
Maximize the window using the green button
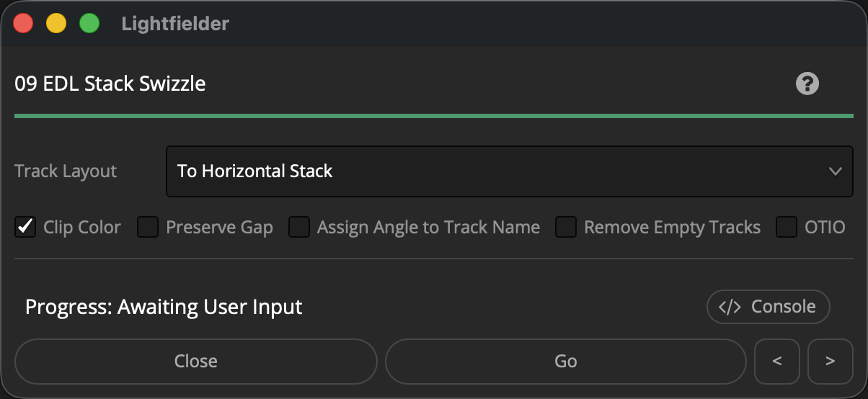[89, 23]
